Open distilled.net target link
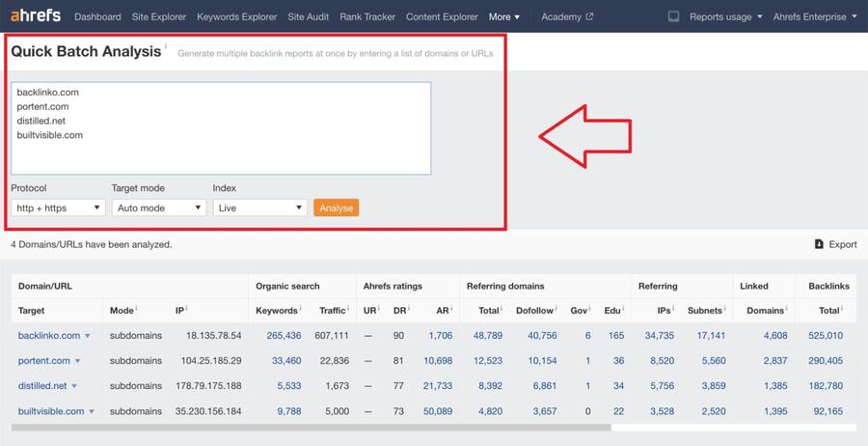This screenshot has width=868, height=446. pyautogui.click(x=42, y=385)
